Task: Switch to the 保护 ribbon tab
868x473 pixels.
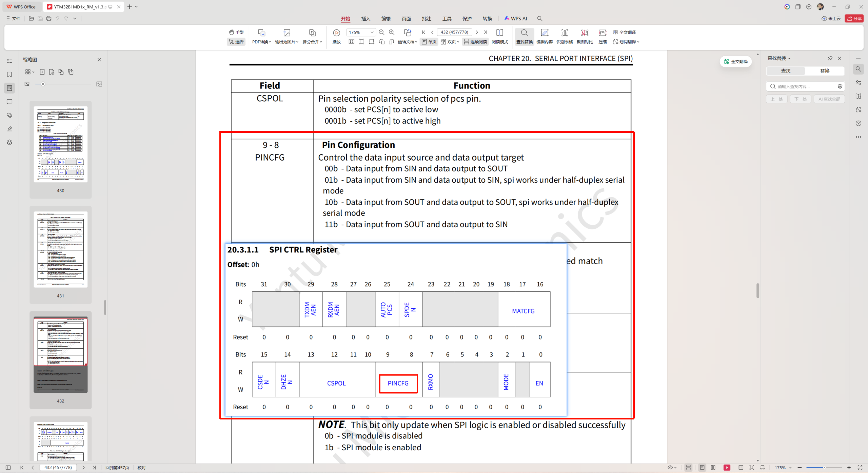Action: 467,19
